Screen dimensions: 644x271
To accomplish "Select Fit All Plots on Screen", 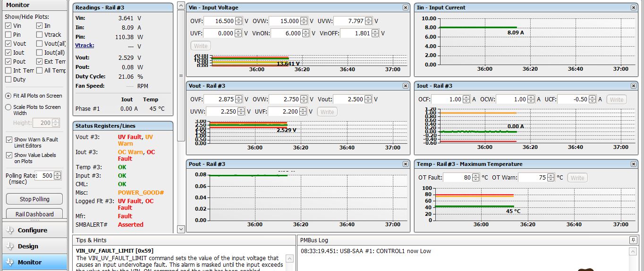I will (8, 96).
